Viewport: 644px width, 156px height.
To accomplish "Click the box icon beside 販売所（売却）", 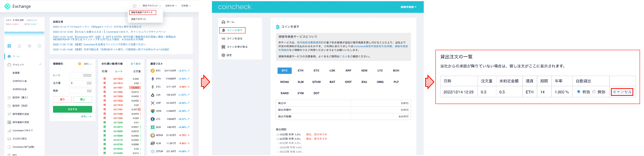I will click(9, 106).
